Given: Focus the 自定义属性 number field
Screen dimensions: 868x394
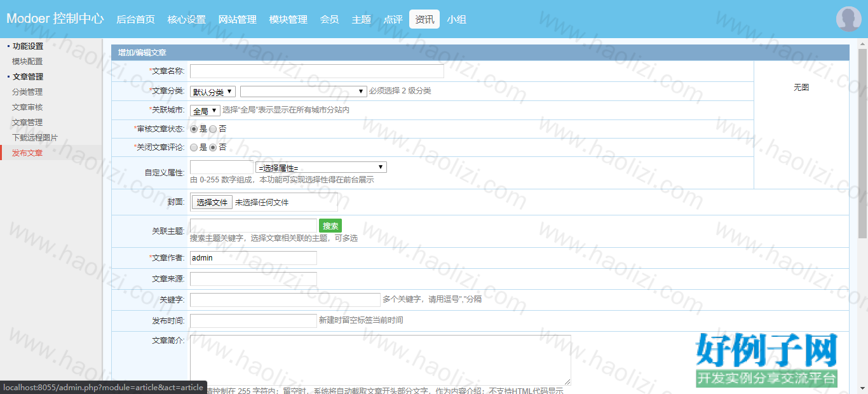Looking at the screenshot, I should coord(221,167).
